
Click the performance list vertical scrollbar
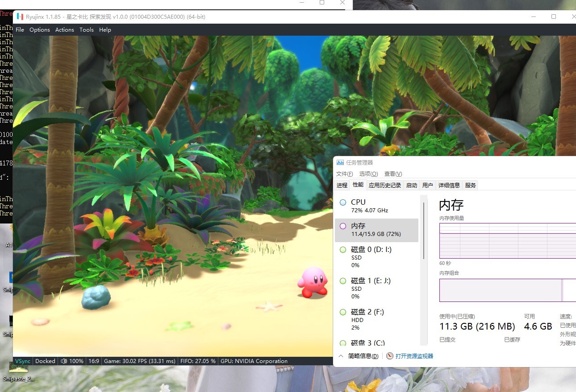(424, 230)
